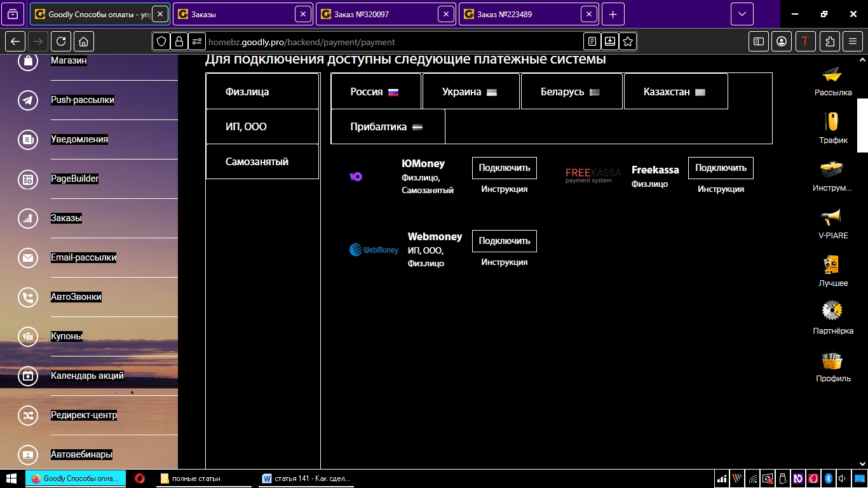Viewport: 868px width, 488px height.
Task: Open the Рассылка paper plane icon
Action: (x=832, y=75)
